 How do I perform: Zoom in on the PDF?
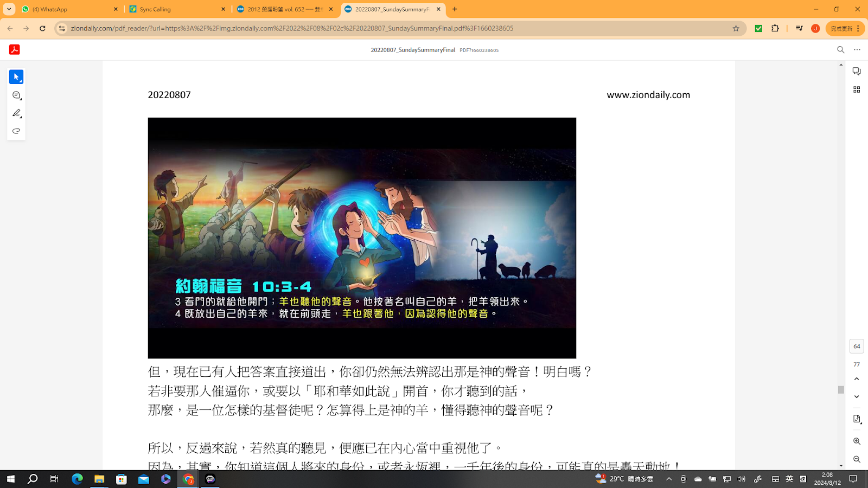[x=857, y=441]
